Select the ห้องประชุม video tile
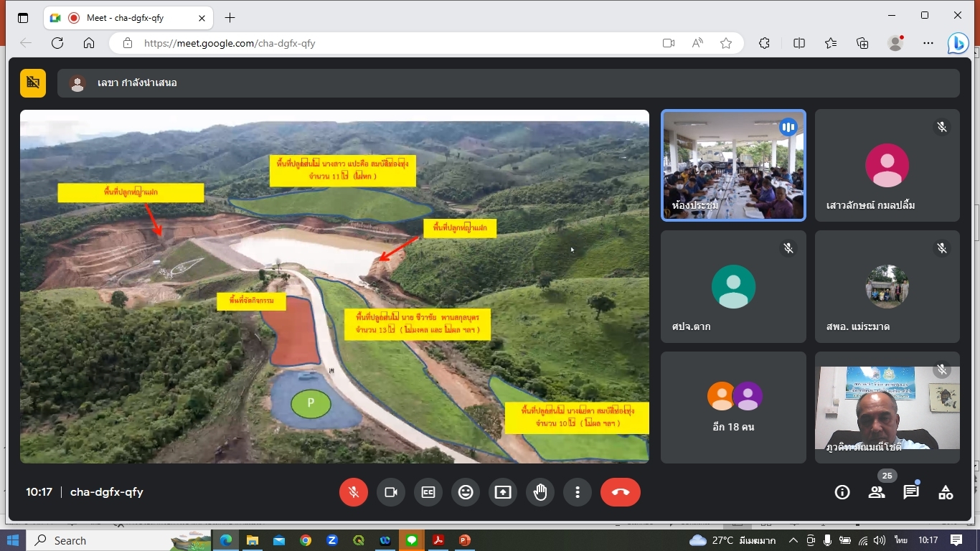The image size is (980, 551). (733, 165)
